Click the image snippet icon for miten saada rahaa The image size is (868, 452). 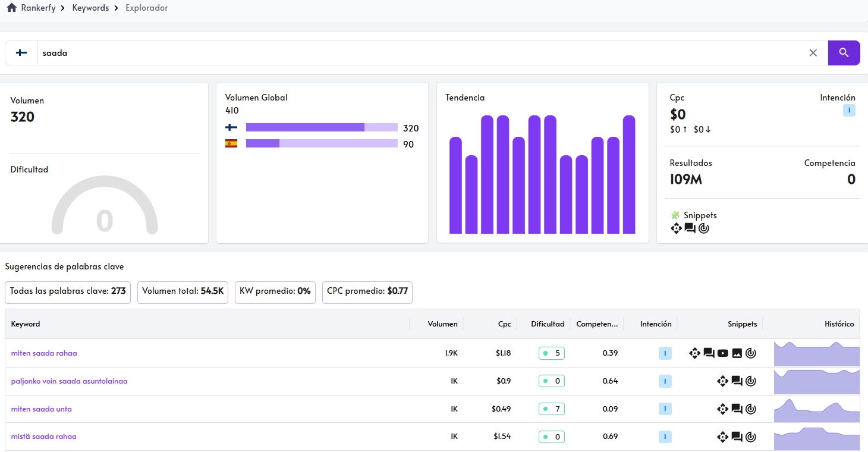[737, 353]
